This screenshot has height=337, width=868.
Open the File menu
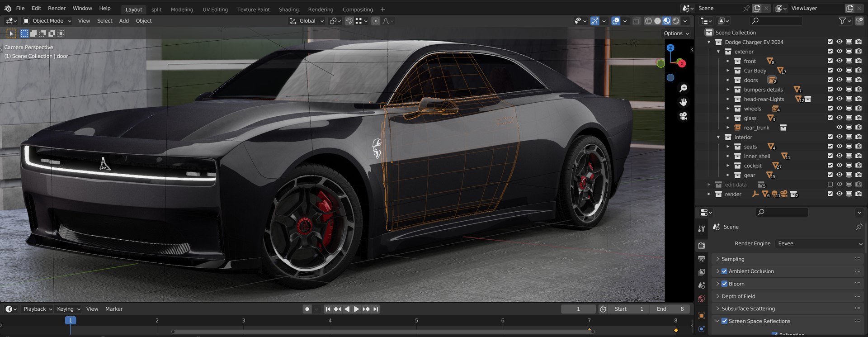point(20,8)
